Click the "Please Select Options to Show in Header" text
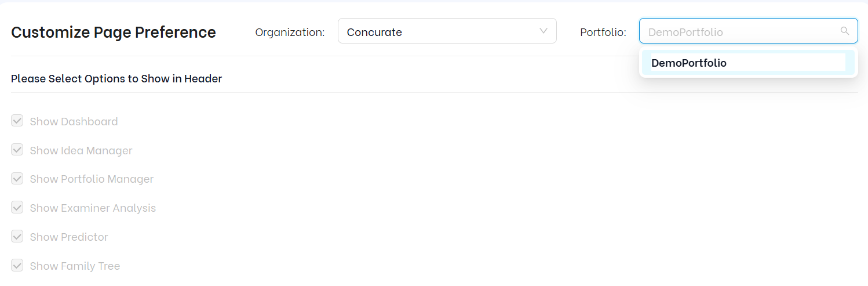This screenshot has width=868, height=286. pos(116,78)
